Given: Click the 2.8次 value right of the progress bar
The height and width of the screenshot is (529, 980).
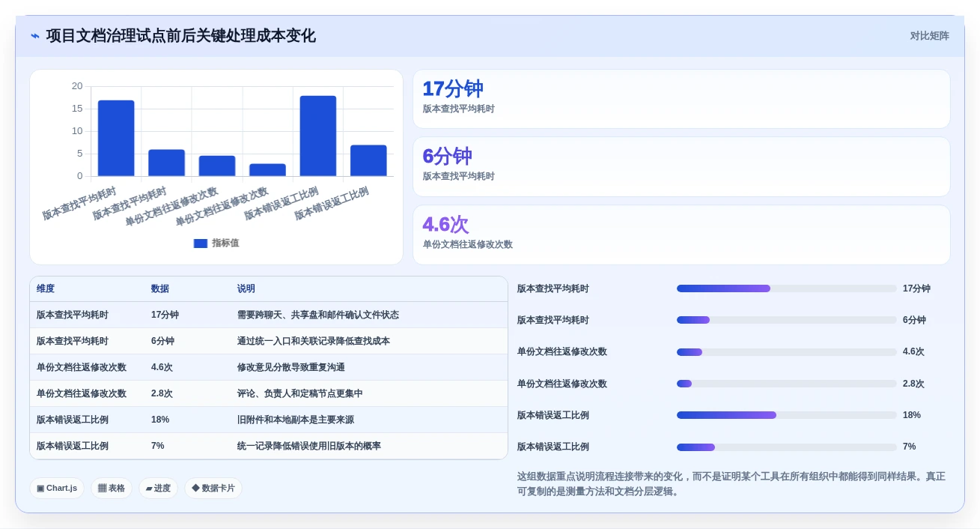Looking at the screenshot, I should [913, 384].
